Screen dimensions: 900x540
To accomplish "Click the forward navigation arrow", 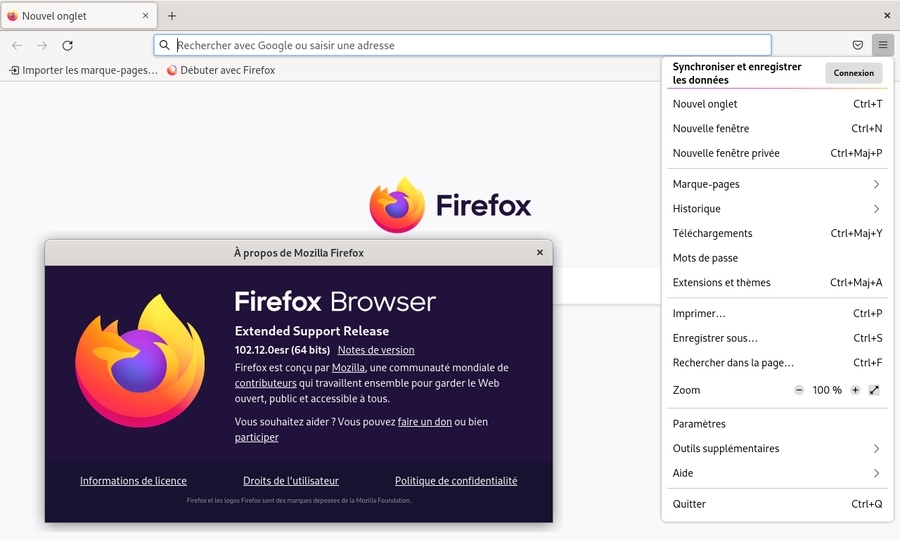I will (x=42, y=45).
